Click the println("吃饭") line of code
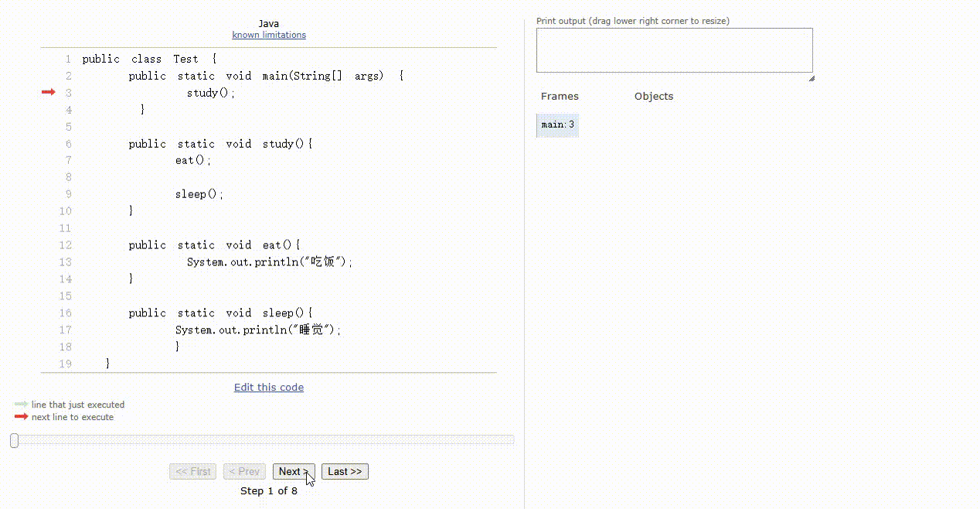The image size is (980, 509). coord(269,262)
